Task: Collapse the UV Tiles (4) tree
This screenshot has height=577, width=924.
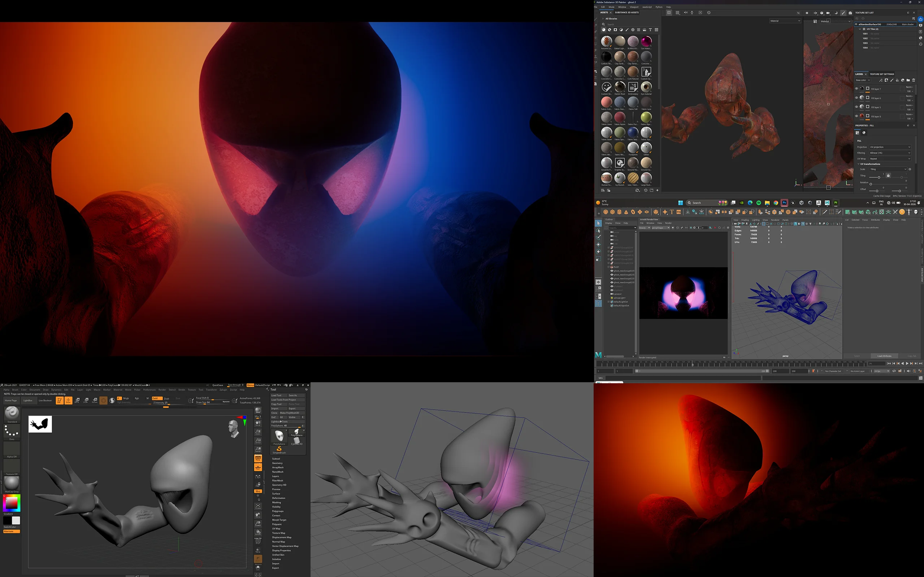Action: 860,29
